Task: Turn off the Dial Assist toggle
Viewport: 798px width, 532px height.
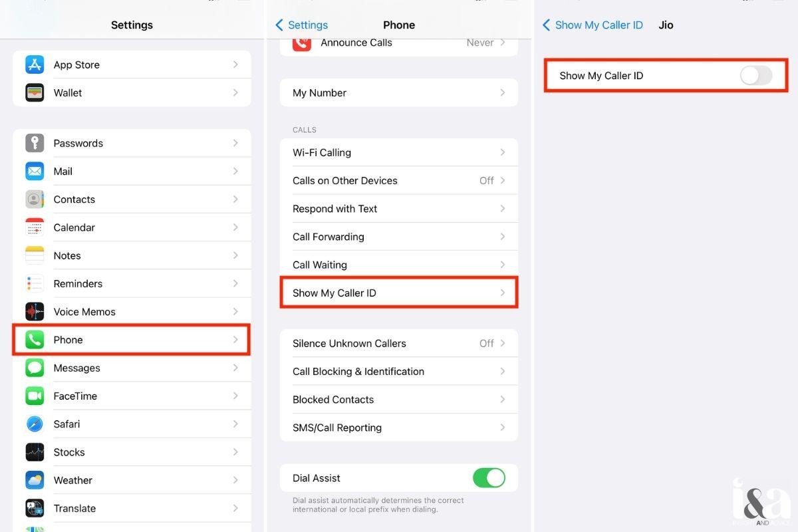Action: point(489,478)
